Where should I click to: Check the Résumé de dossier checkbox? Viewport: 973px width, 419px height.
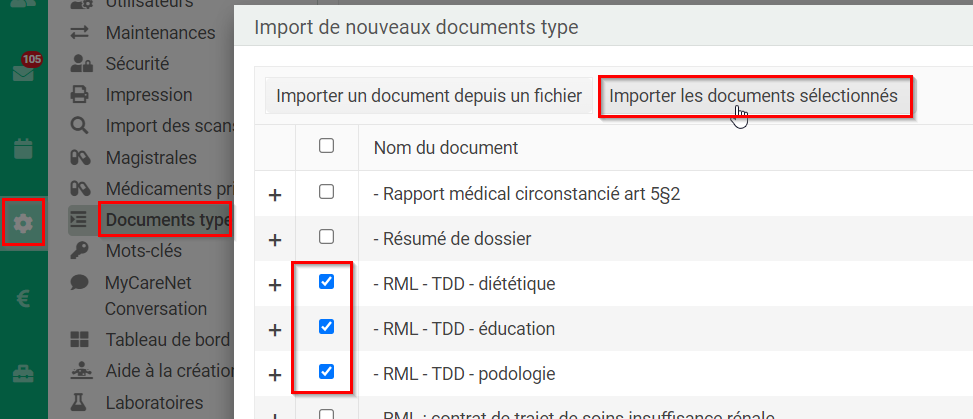(326, 237)
